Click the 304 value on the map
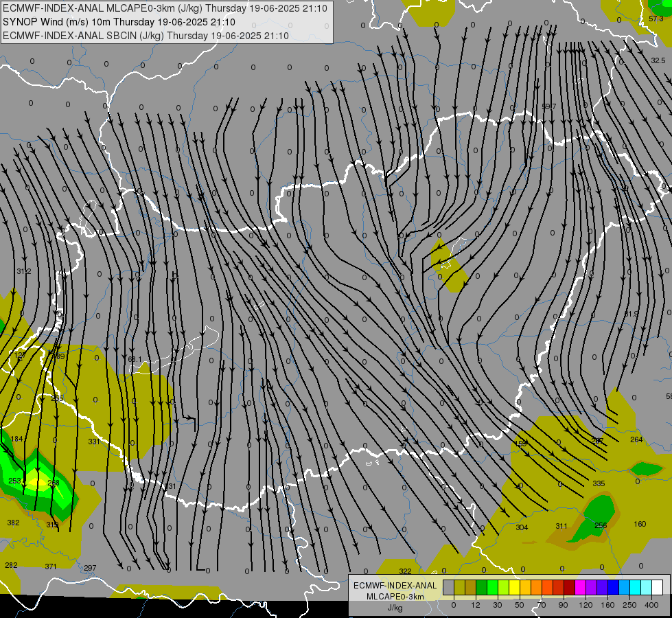672x618 pixels. coord(522,527)
